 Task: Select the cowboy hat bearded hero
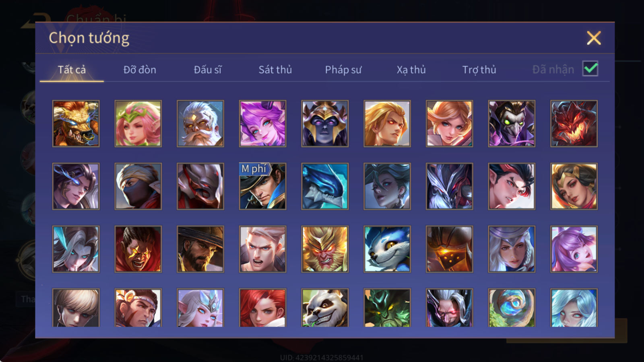(200, 249)
